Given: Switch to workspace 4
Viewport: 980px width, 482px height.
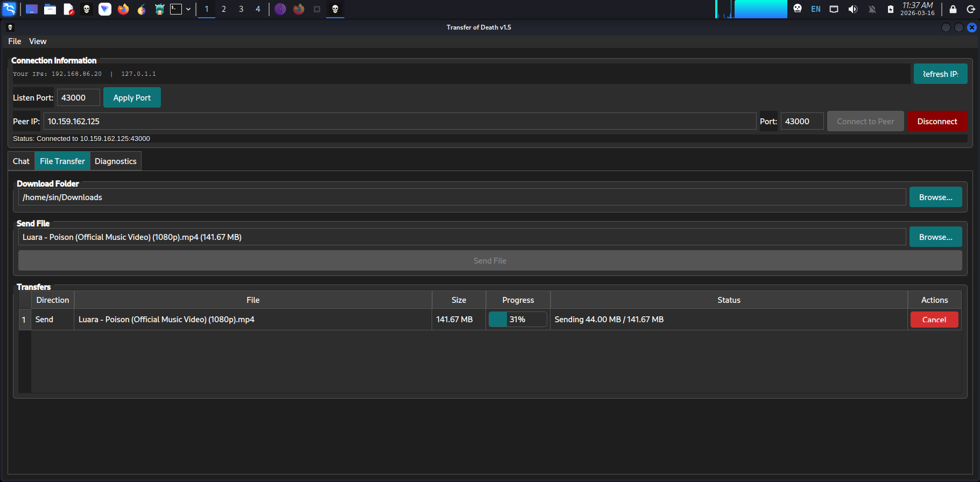Looking at the screenshot, I should point(258,9).
